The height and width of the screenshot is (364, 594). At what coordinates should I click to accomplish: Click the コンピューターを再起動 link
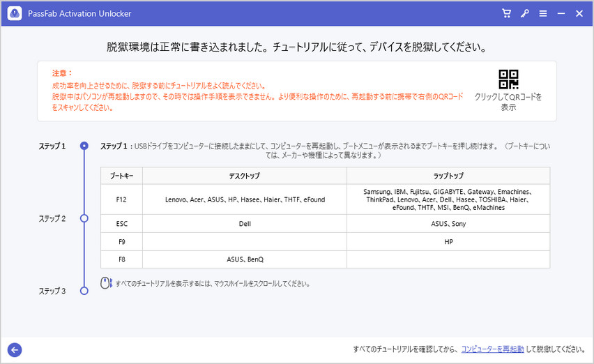492,349
